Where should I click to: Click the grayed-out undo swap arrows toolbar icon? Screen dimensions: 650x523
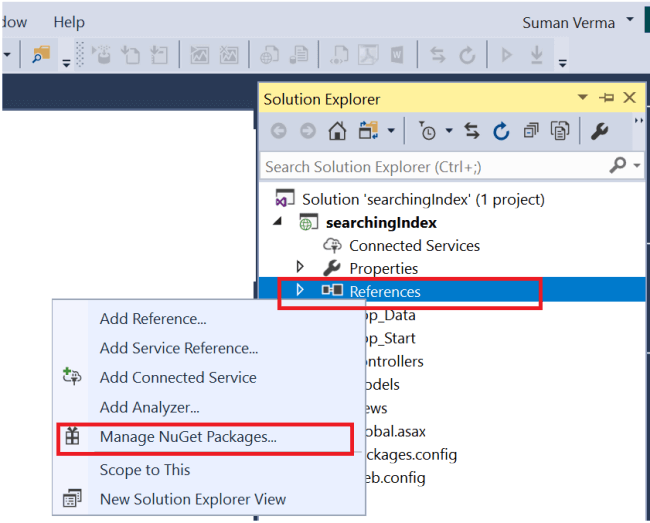point(437,55)
